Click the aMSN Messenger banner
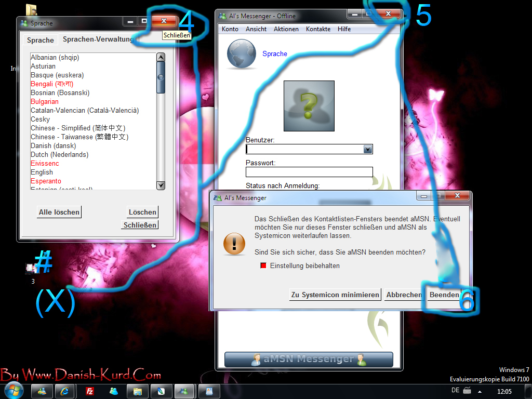Viewport: 532px width, 399px height. point(309,360)
